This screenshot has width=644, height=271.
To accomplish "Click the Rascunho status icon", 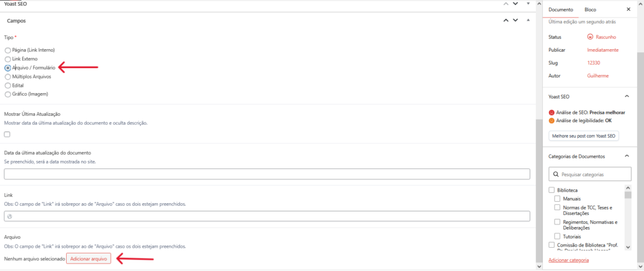I will [590, 37].
